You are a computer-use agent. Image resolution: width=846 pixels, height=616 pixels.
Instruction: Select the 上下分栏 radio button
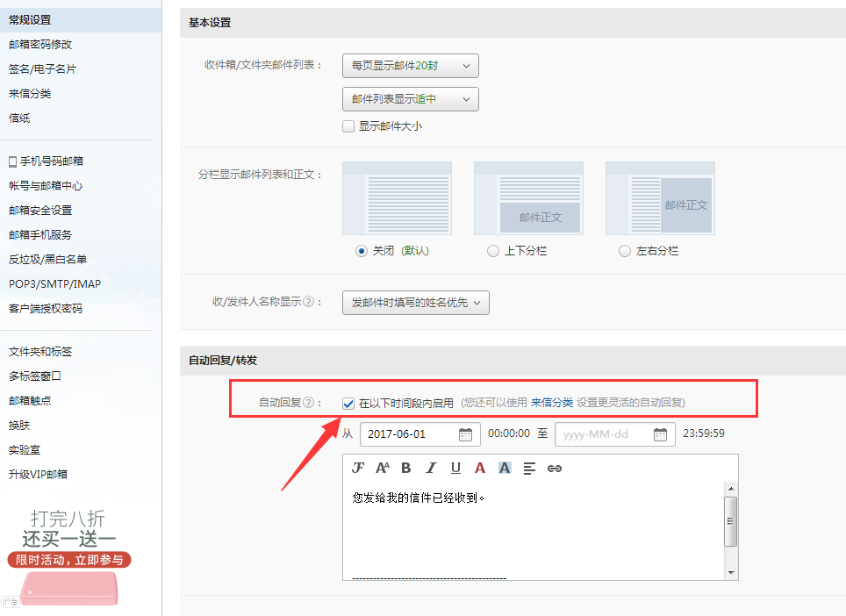(492, 251)
